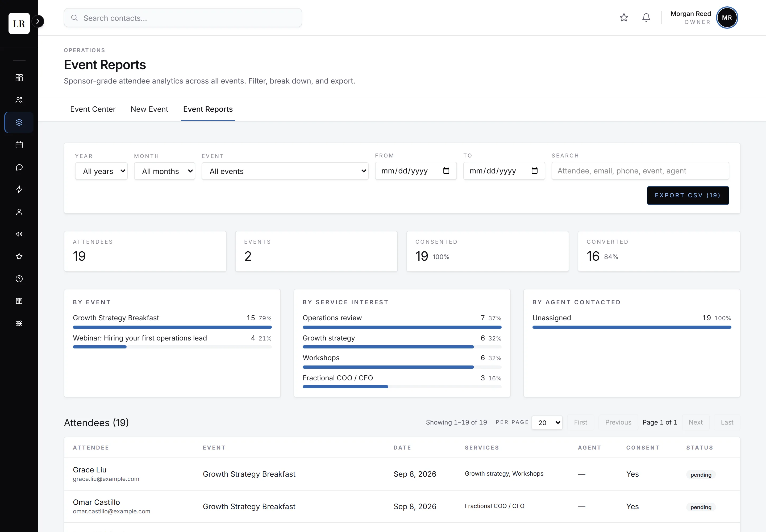This screenshot has width=766, height=532.
Task: Open notifications bell in header
Action: coord(646,17)
